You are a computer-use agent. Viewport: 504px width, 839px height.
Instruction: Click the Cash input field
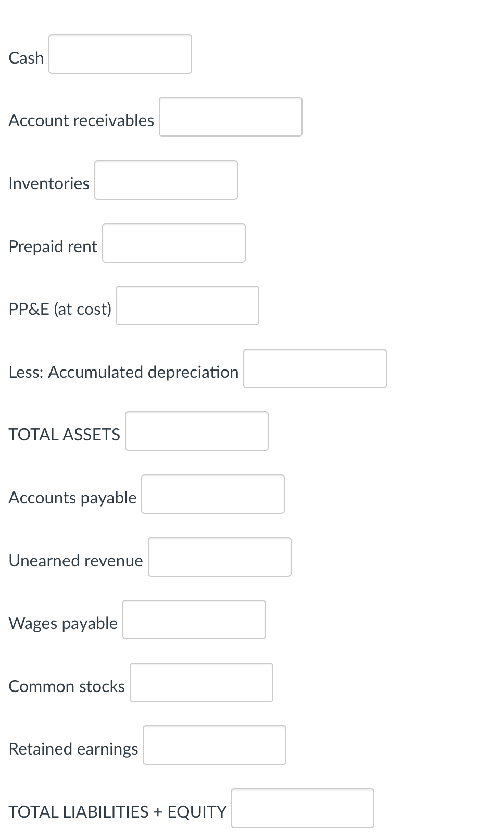tap(120, 54)
